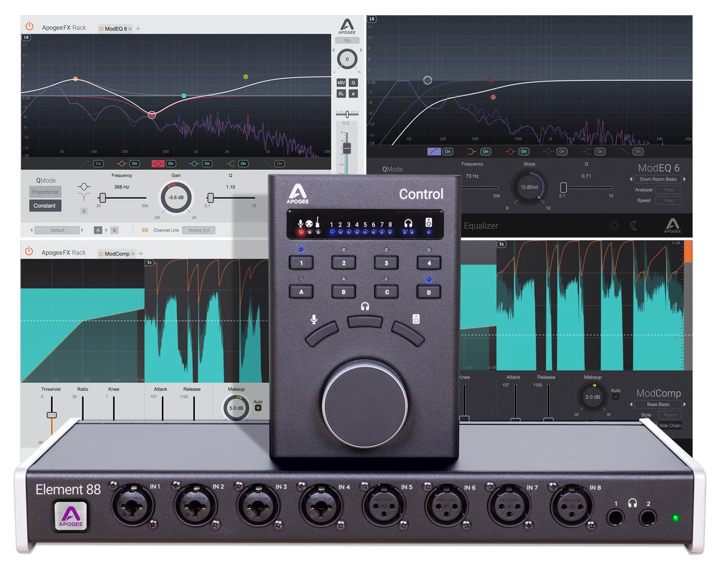Toggle the high-pass On button in dark ModEQ
728x573 pixels.
tap(447, 151)
